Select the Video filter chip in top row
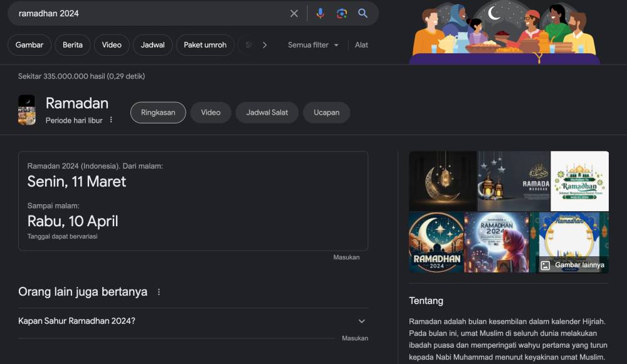 (x=112, y=45)
